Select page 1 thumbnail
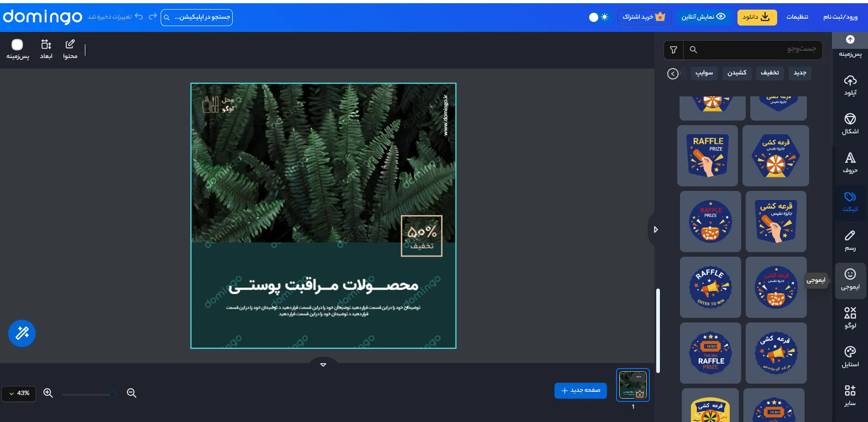Screen dimensions: 868x422 click(x=633, y=385)
